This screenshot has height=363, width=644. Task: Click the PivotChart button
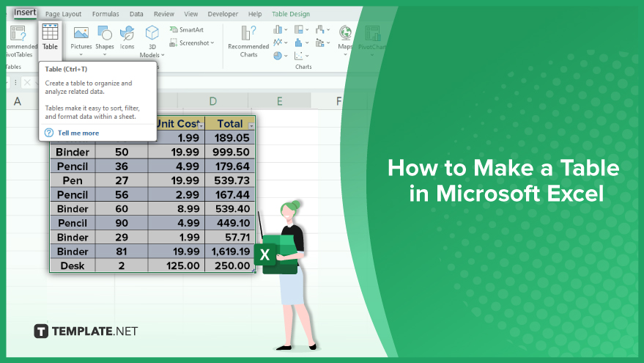[371, 38]
